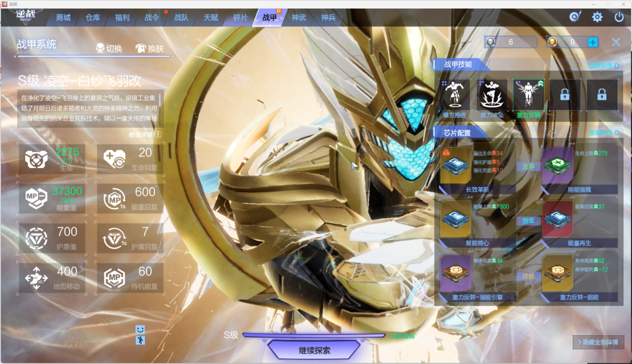Open the 碎片 fragments tab
The image size is (632, 364).
241,18
